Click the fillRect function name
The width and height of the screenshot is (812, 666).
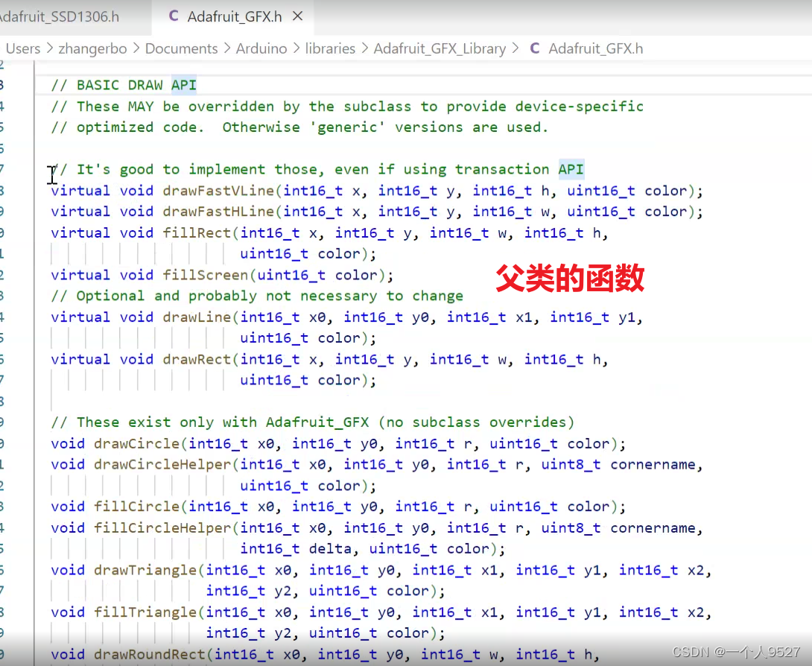click(x=197, y=232)
